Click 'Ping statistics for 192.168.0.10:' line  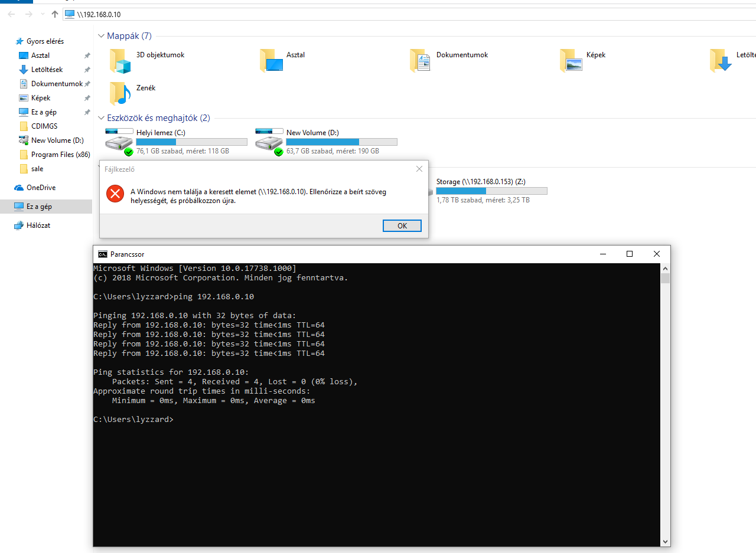pyautogui.click(x=171, y=372)
